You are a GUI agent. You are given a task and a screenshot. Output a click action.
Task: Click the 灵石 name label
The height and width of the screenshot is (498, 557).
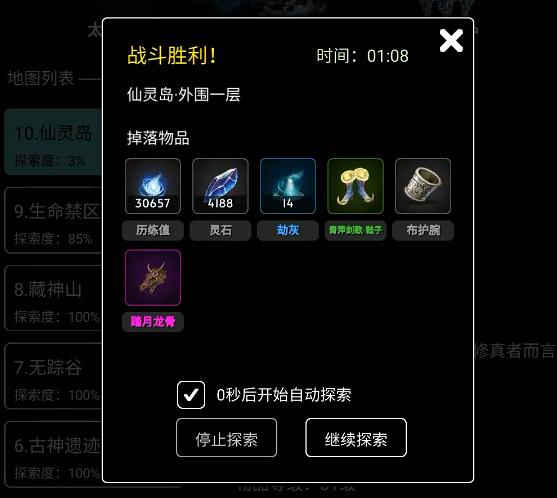(220, 231)
